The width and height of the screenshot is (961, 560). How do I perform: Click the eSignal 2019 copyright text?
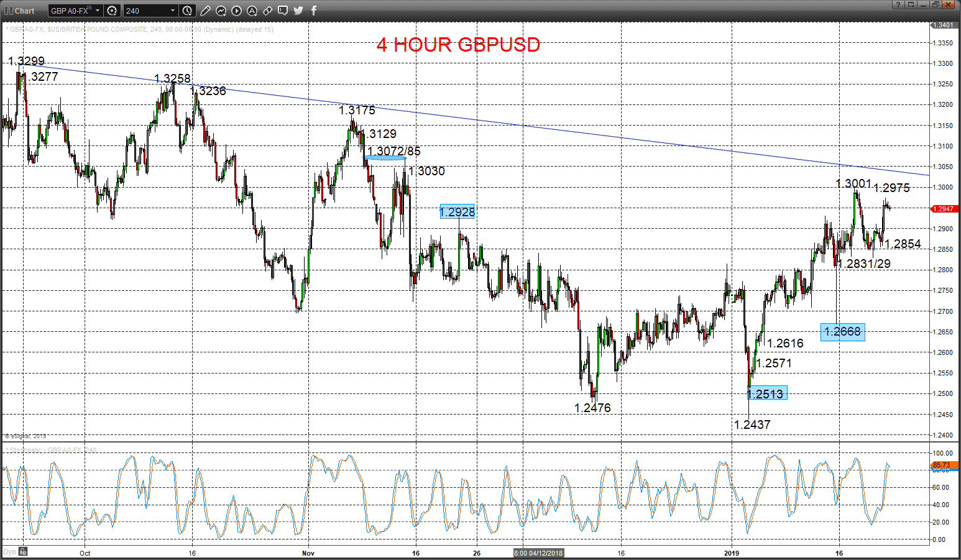coord(25,436)
